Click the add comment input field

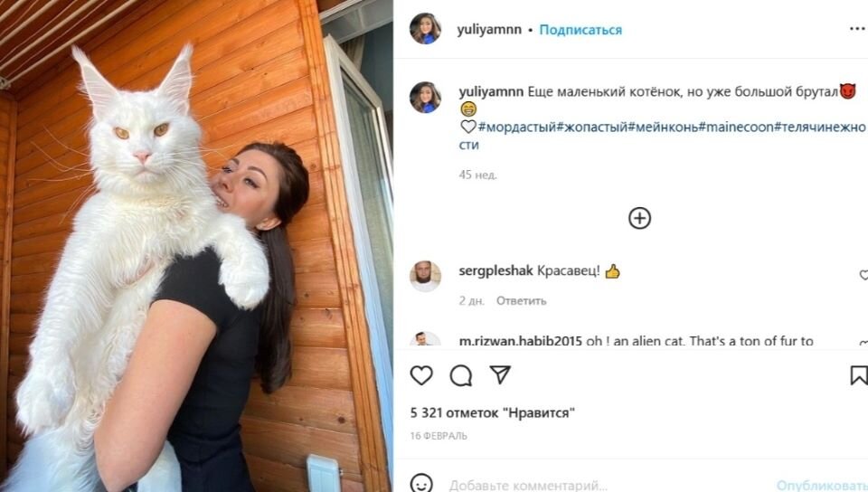[603, 486]
